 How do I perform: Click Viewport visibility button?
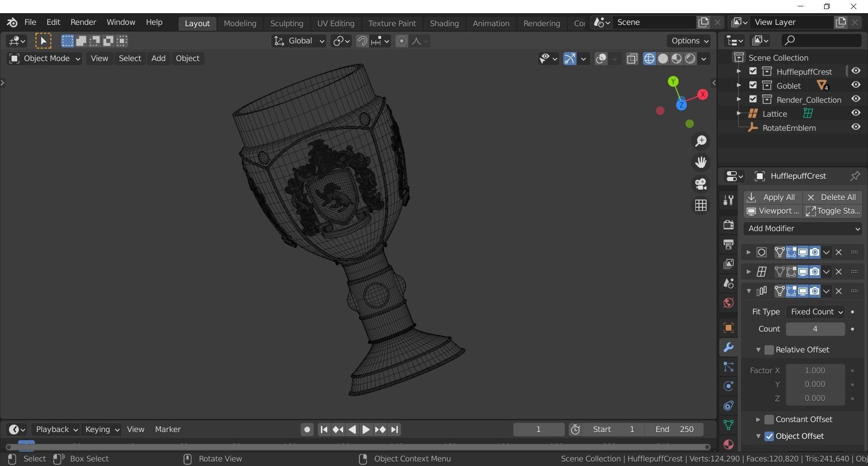pyautogui.click(x=773, y=211)
